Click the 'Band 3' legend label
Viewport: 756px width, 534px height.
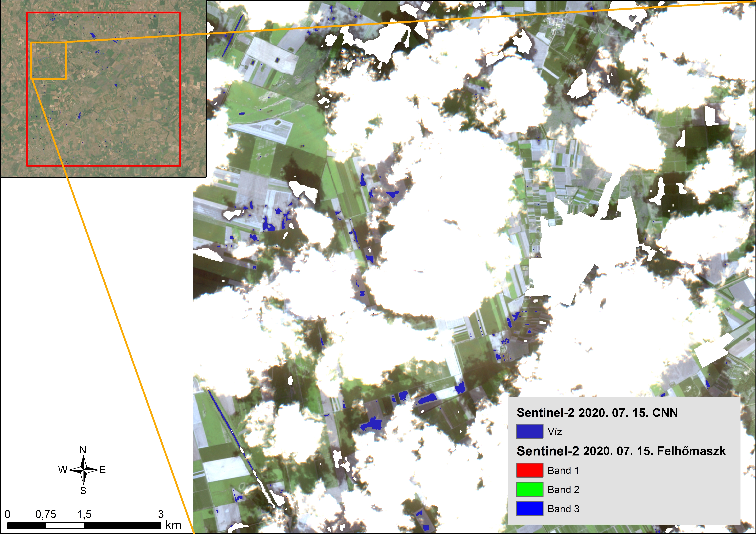pyautogui.click(x=563, y=509)
